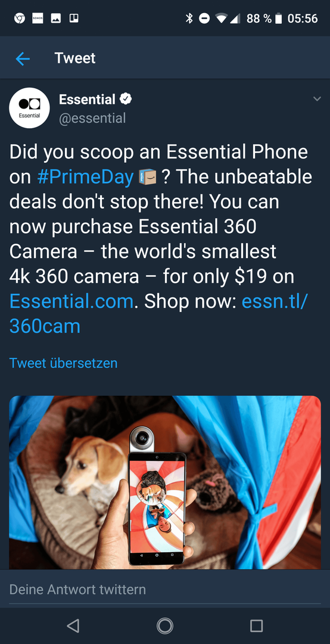Tap the image notification icon in status bar
Screen dimensions: 330x644
pos(56,18)
